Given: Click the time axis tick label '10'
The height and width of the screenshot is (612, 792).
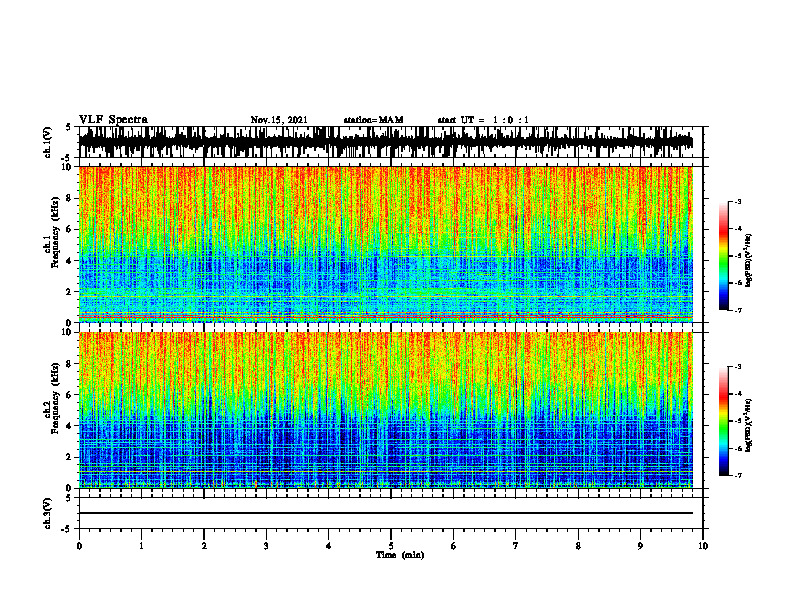Looking at the screenshot, I should 703,546.
